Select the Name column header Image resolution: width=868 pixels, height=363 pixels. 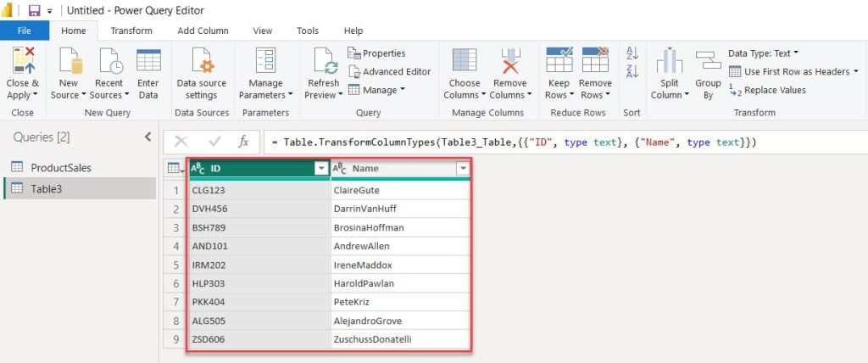[x=401, y=169]
